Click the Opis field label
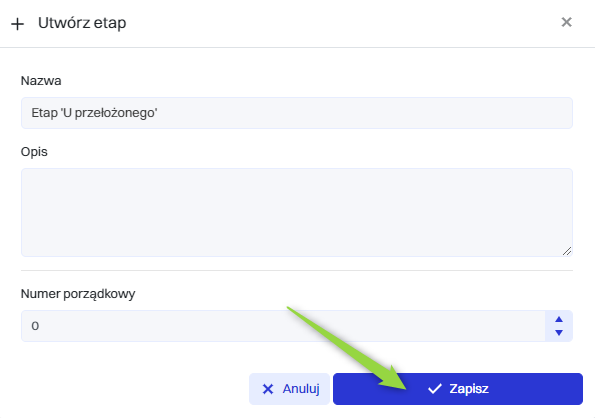Viewport: 595px width, 418px height. [x=34, y=152]
